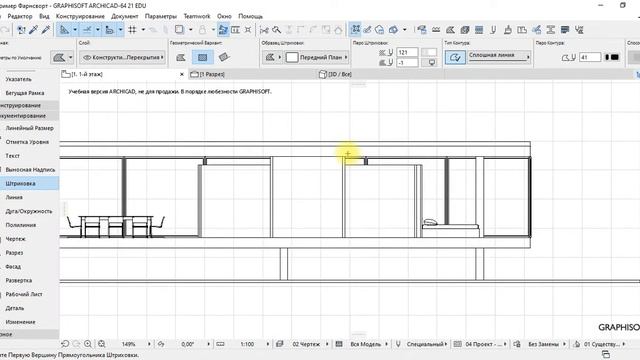The height and width of the screenshot is (360, 640).
Task: Toggle the guide lines triangle icon
Action: pyautogui.click(x=64, y=30)
